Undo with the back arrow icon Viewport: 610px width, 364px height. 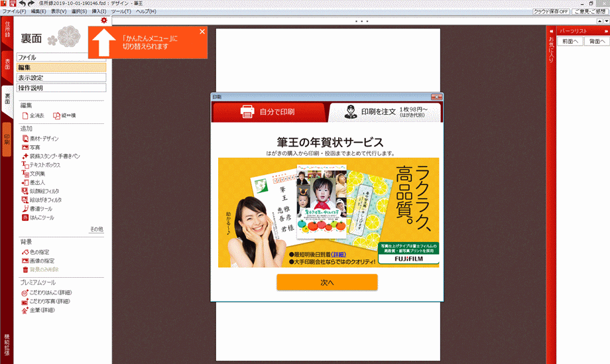coord(23,3)
